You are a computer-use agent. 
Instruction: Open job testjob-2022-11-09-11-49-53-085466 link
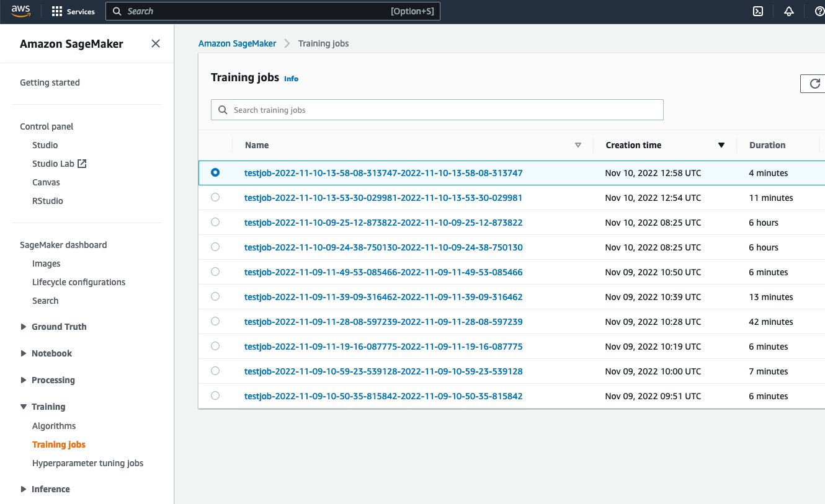coord(383,272)
